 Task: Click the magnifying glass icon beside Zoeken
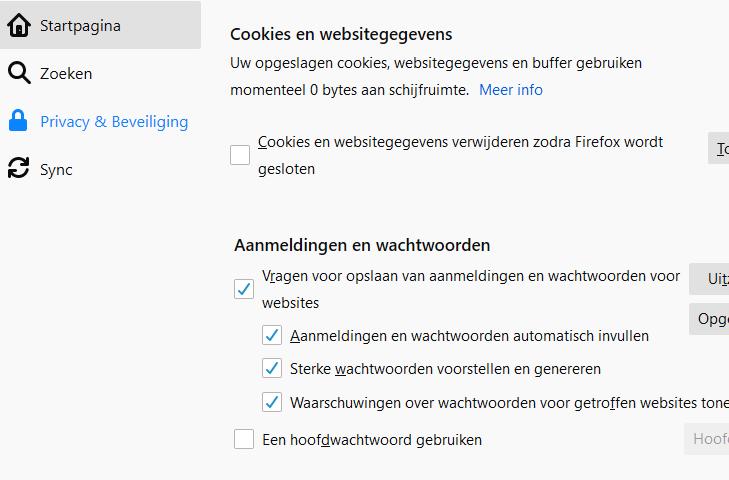[18, 73]
